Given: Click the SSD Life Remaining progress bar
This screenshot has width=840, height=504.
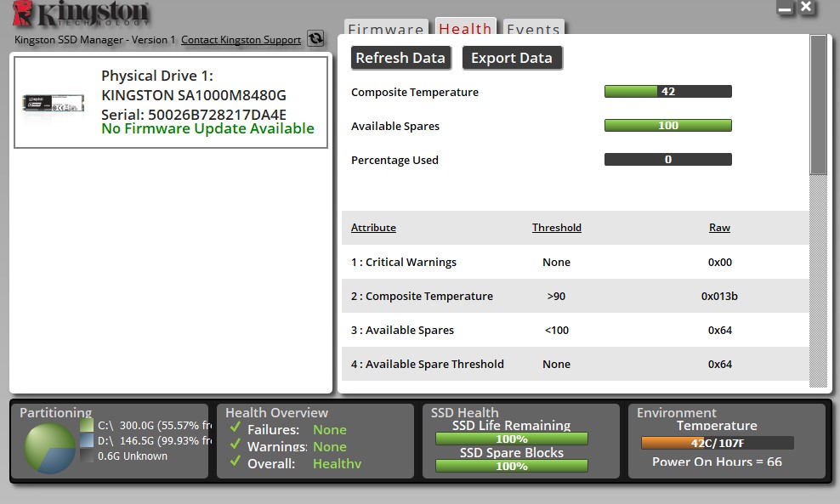Looking at the screenshot, I should (x=512, y=439).
